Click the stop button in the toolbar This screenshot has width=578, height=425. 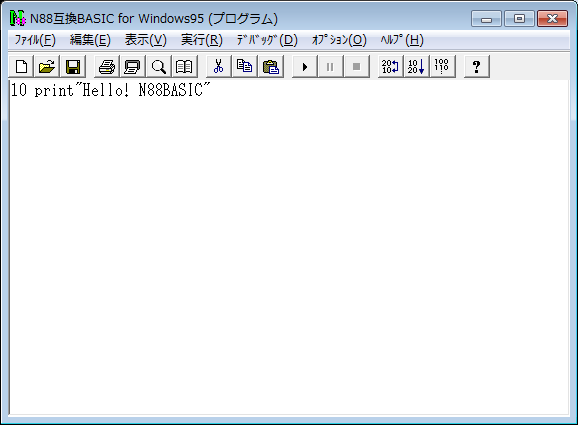356,67
